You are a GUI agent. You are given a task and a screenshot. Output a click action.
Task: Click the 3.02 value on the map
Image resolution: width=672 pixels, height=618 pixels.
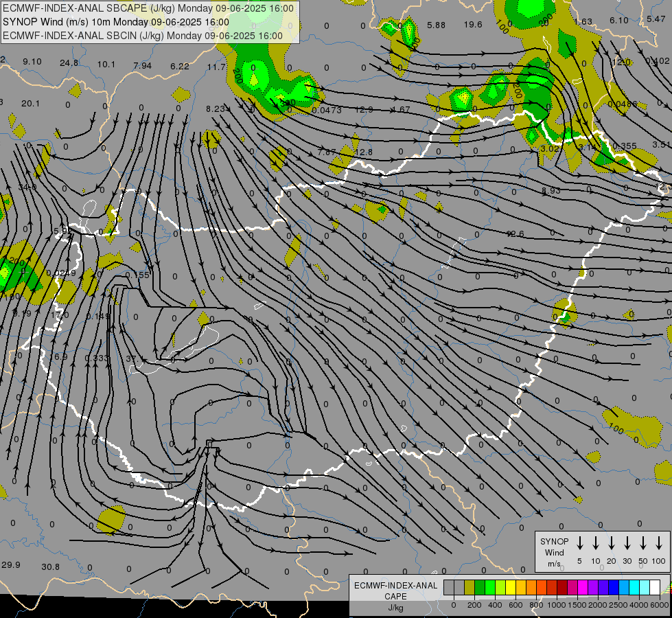tap(550, 148)
